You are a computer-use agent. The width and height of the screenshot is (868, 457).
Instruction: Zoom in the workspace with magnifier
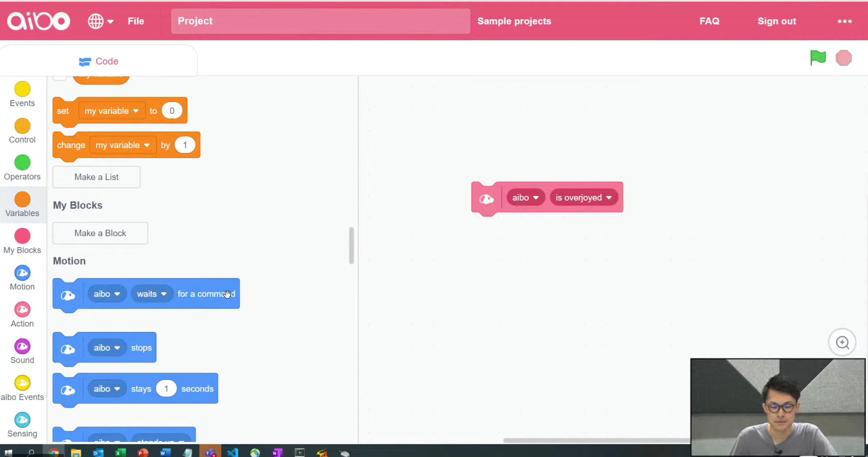(x=842, y=342)
